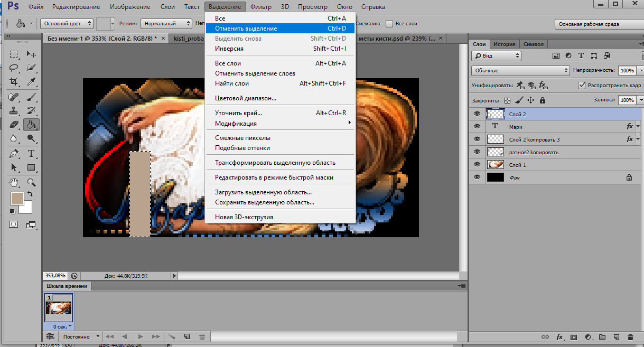Select the Rectangle shape tool
Viewport: 644px width, 347px height.
click(31, 167)
